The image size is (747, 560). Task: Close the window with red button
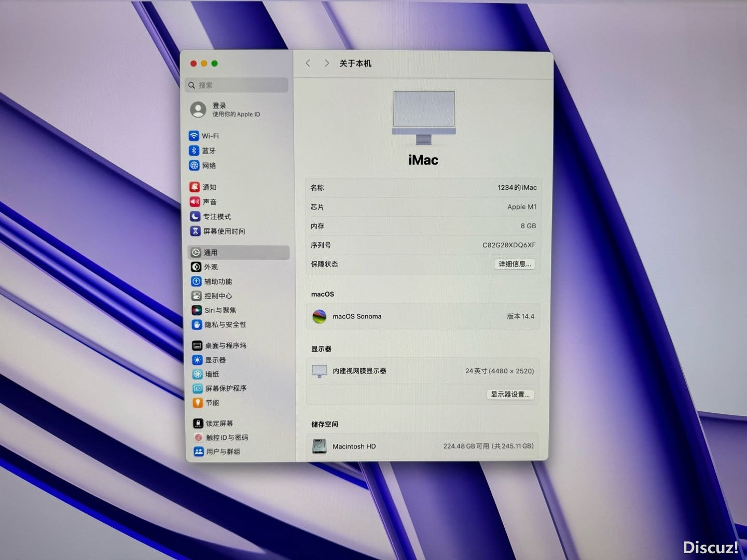pos(193,63)
